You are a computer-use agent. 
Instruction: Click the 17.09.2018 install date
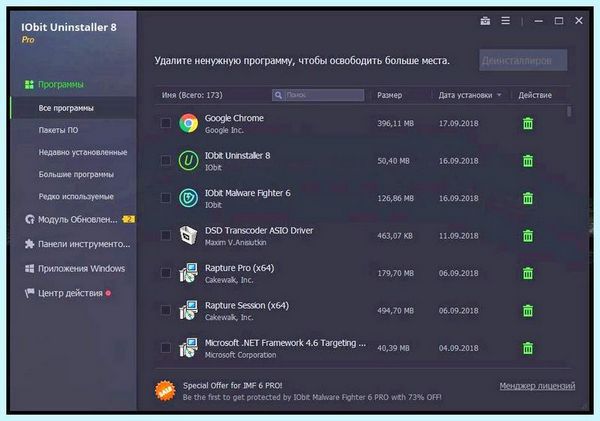point(458,123)
